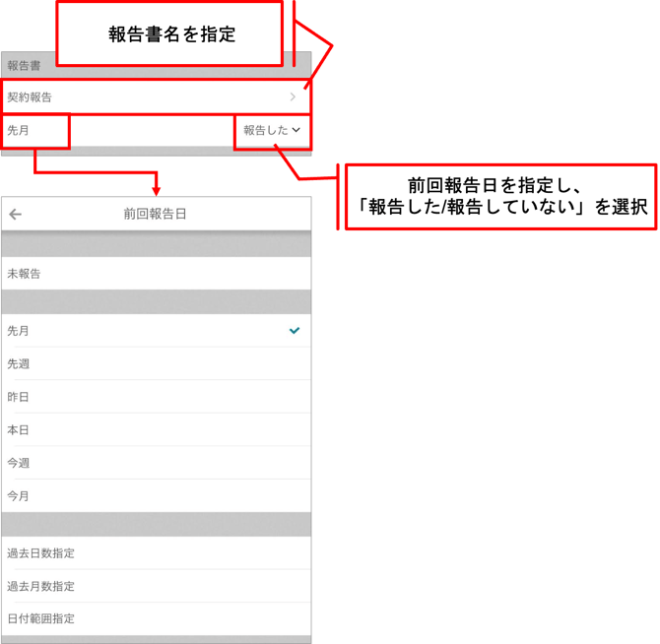Choose 昨日 from the date list

19,397
